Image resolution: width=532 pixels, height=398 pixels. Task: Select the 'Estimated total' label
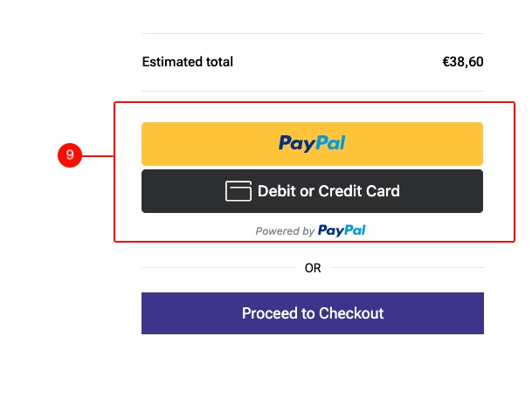tap(187, 62)
